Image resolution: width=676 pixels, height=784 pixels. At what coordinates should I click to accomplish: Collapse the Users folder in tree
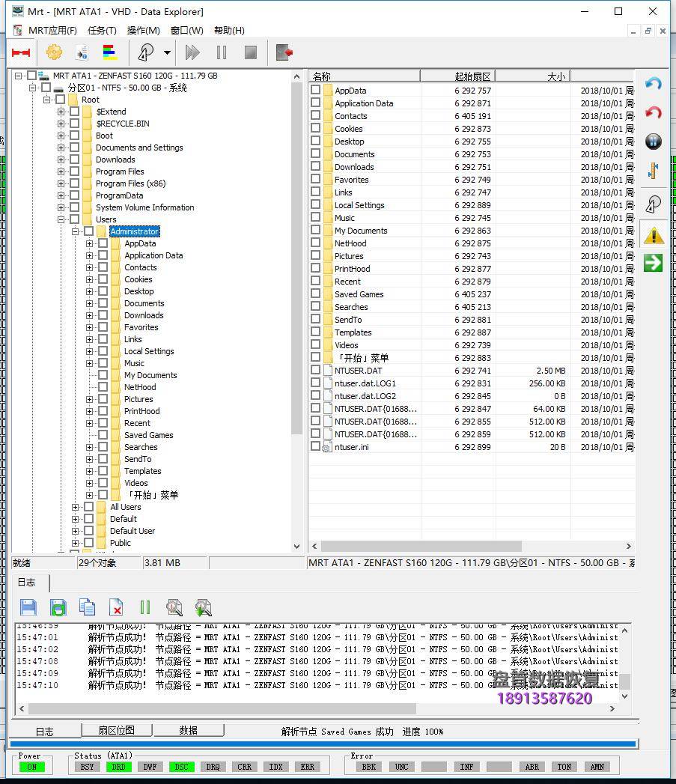(61, 219)
